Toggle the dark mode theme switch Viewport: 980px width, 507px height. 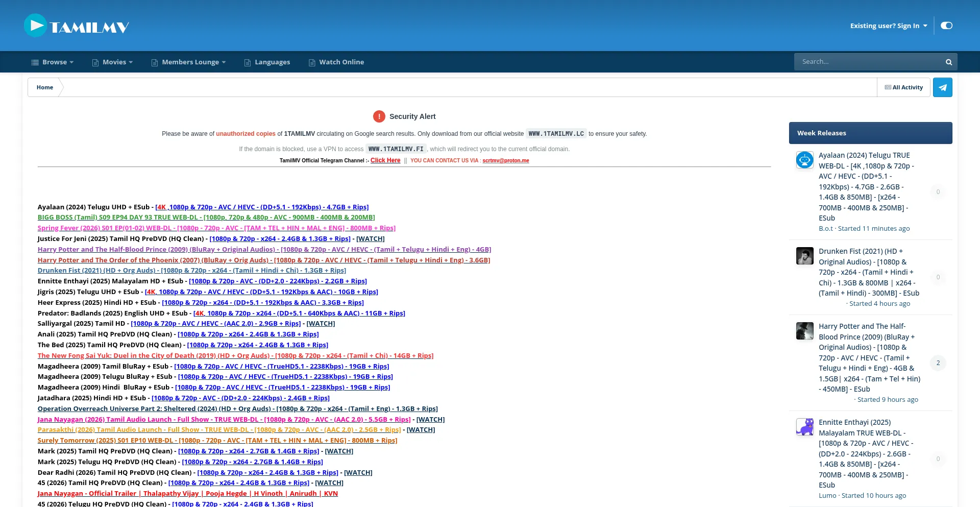pyautogui.click(x=946, y=26)
